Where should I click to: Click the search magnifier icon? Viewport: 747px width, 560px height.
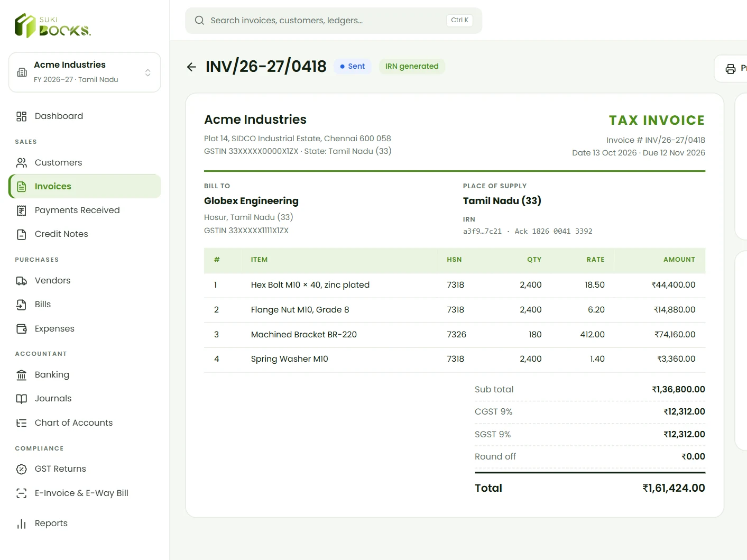click(x=199, y=21)
